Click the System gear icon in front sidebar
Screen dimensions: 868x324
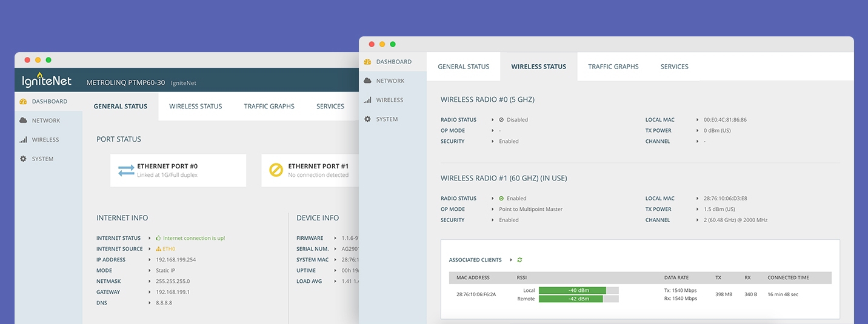[x=367, y=119]
